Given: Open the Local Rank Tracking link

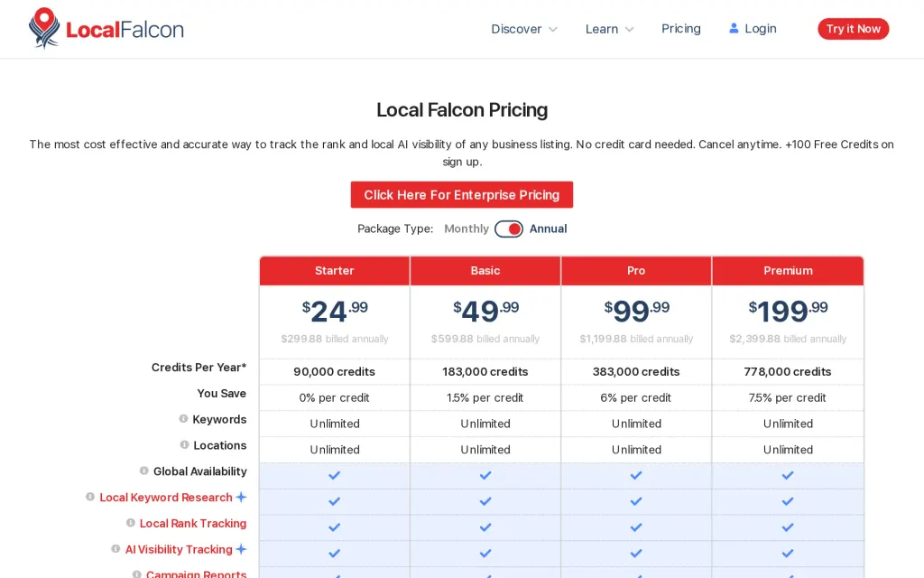Looking at the screenshot, I should 193,523.
